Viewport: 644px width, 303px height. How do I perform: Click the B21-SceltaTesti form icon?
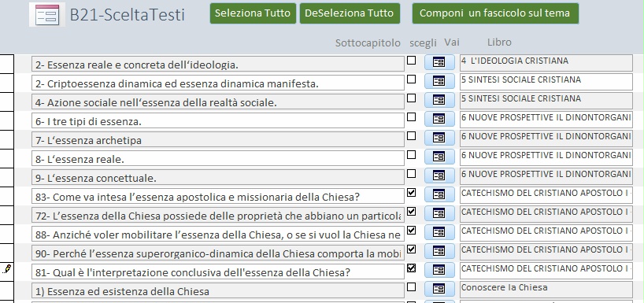click(47, 15)
